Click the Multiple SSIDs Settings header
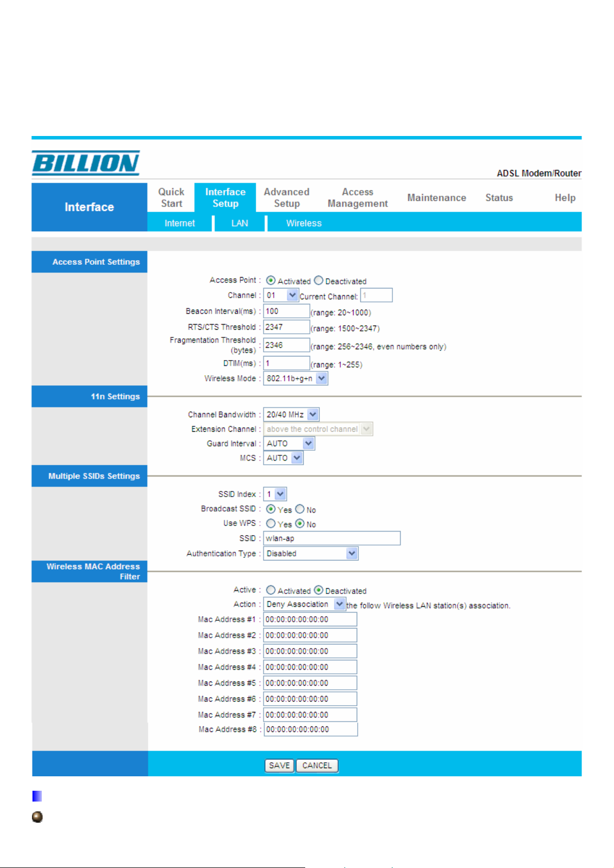The height and width of the screenshot is (868, 614). pos(89,476)
